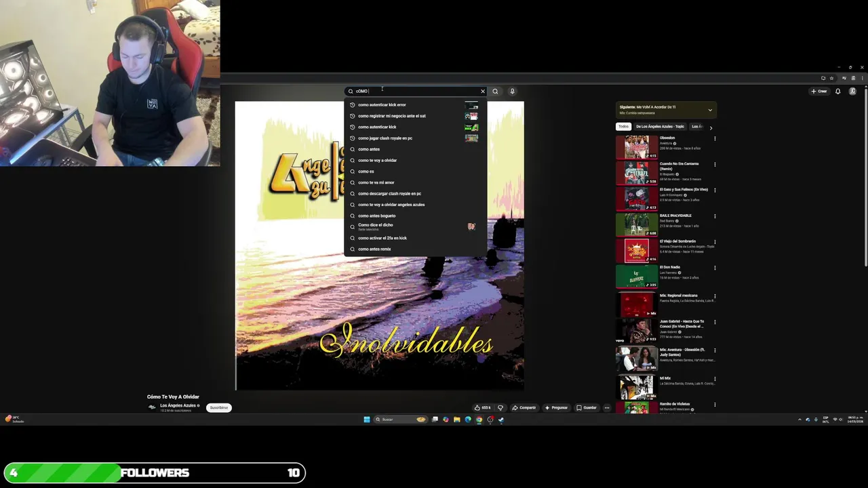Image resolution: width=868 pixels, height=488 pixels.
Task: Click the search text input field
Action: pos(415,91)
